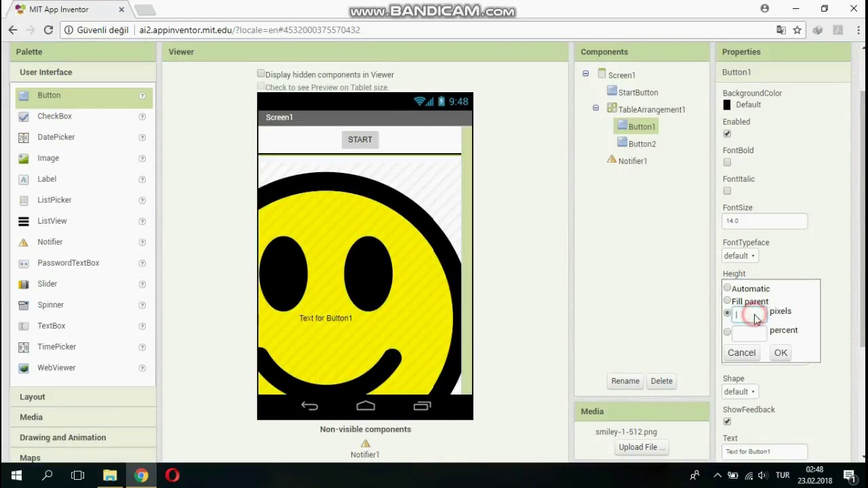
Task: Click the browser back arrow
Action: click(x=13, y=30)
